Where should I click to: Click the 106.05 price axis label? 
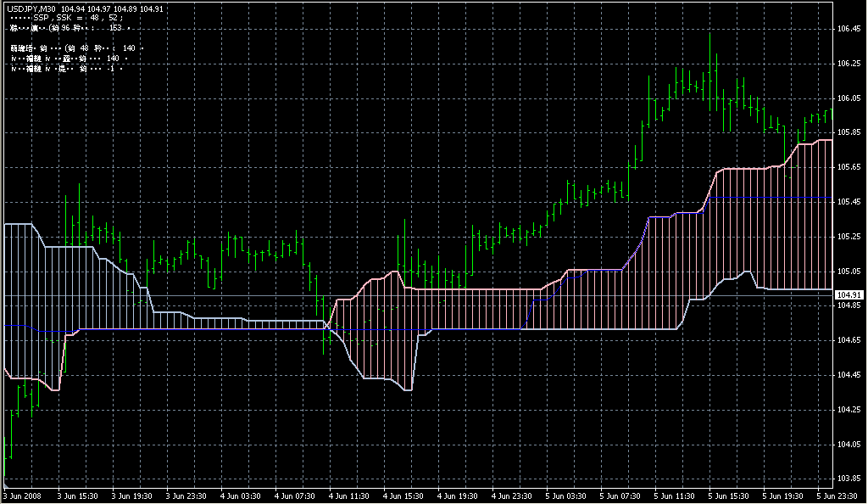(849, 98)
